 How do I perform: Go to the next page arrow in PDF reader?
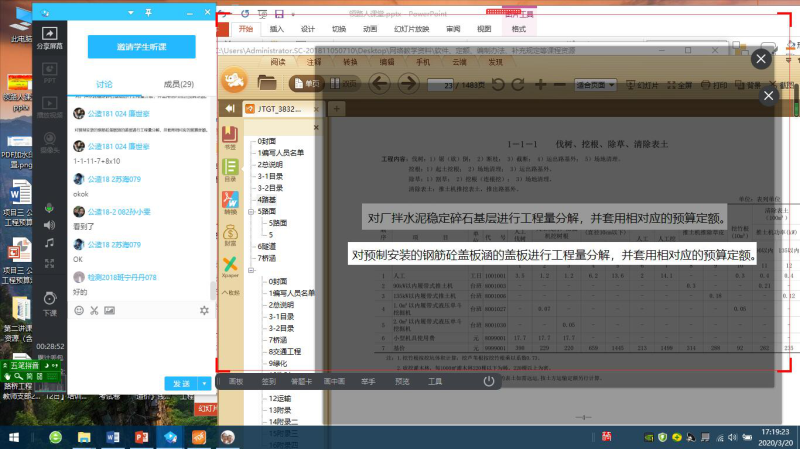[x=408, y=84]
